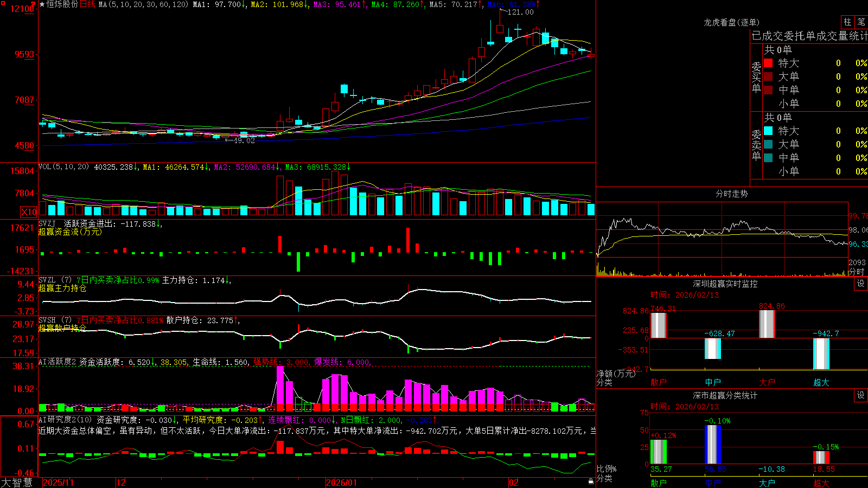Screen dimensions: 868x488
Task: Click the 2025/11 date marker on timeline
Action: click(58, 483)
